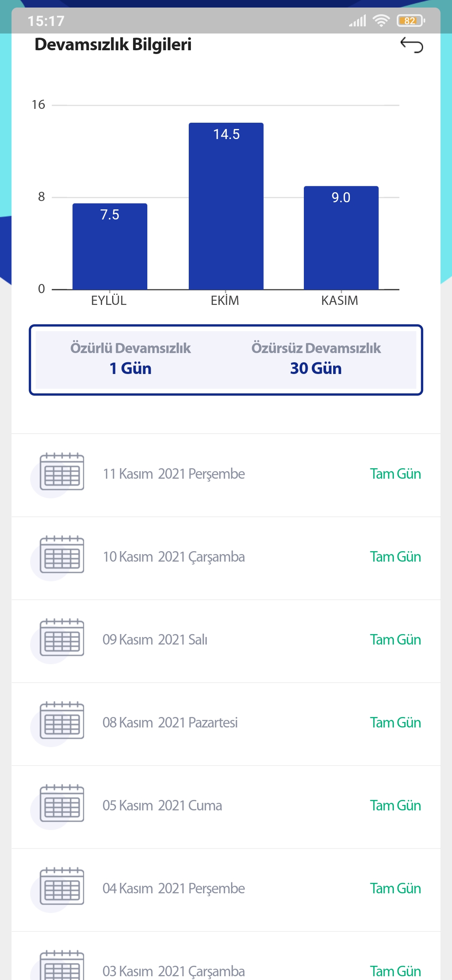Screen dimensions: 452x980
Task: Tap Tam Gün label for 05 Kasım
Action: (395, 806)
